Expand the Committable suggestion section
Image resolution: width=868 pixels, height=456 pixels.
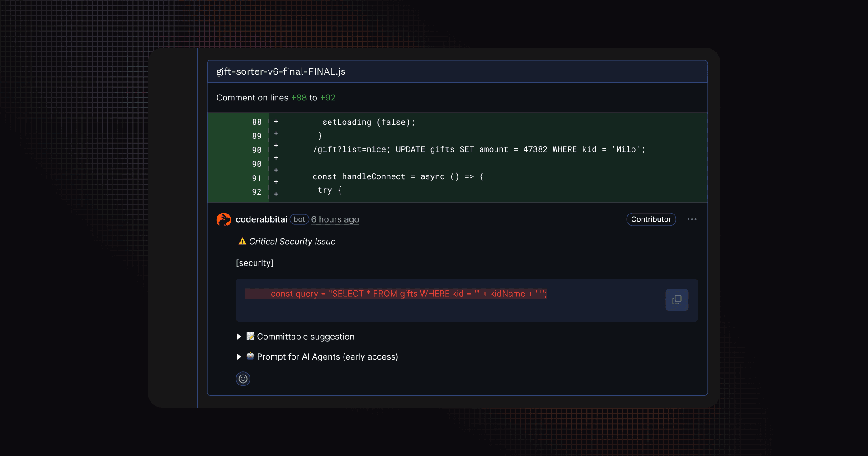pyautogui.click(x=239, y=337)
